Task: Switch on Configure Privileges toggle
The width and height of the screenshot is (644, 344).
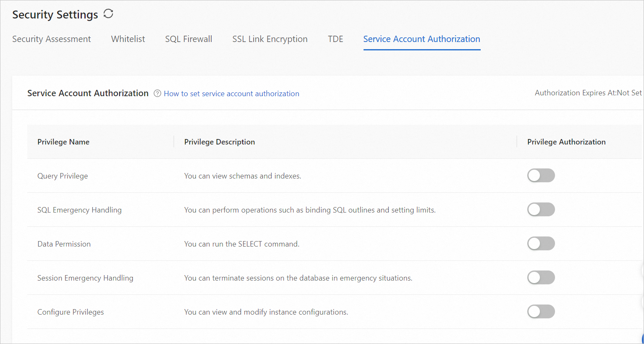Action: point(541,312)
